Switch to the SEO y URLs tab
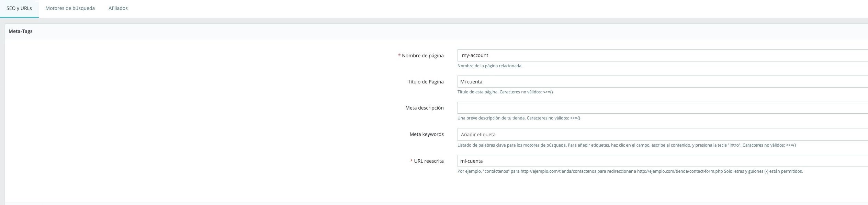Screen dimensions: 868x205 pos(19,8)
